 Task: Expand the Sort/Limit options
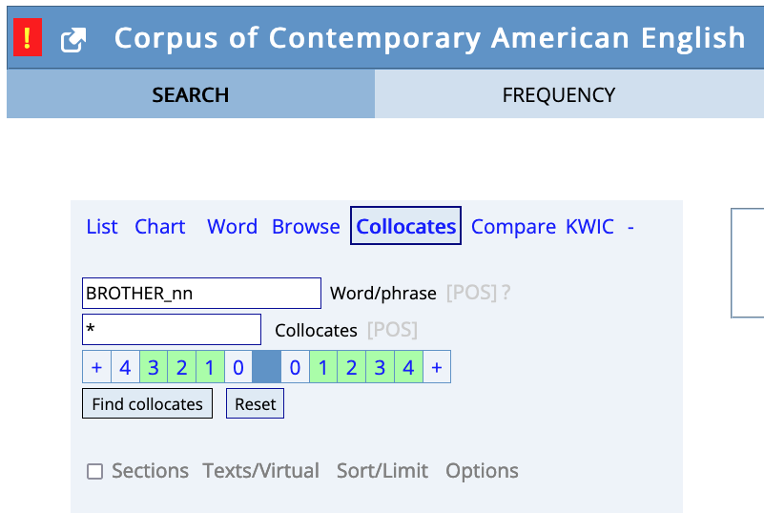[x=382, y=471]
